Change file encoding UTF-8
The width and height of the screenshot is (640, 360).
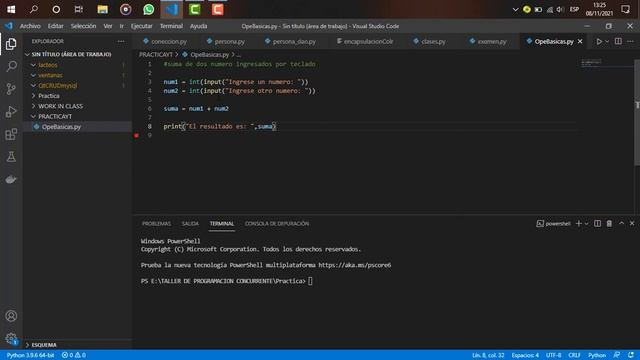(x=553, y=355)
